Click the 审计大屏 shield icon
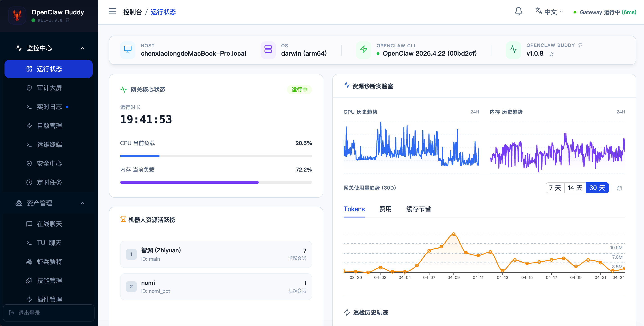Image resolution: width=644 pixels, height=326 pixels. tap(29, 88)
